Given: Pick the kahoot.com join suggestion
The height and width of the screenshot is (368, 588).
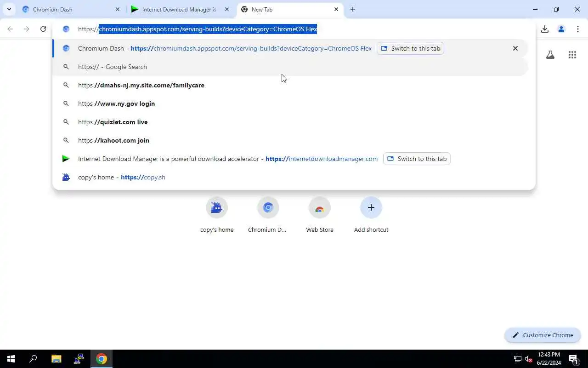Looking at the screenshot, I should [290, 140].
